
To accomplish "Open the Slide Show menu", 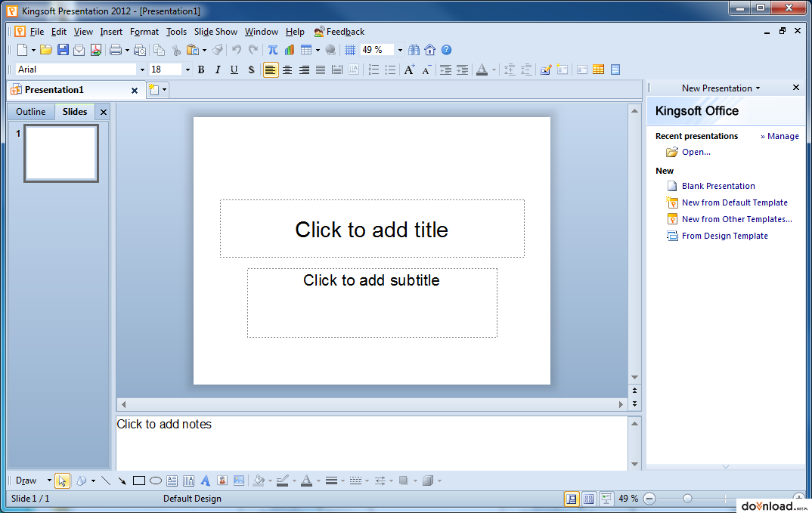I will [215, 32].
